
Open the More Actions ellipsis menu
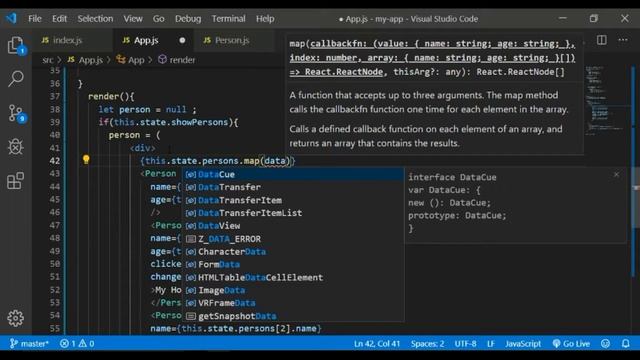tap(623, 40)
